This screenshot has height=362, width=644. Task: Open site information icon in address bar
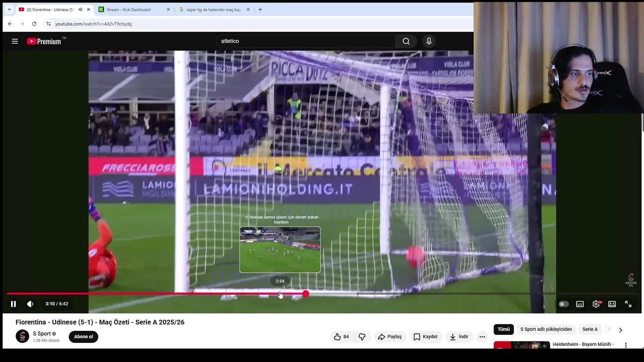[x=48, y=24]
